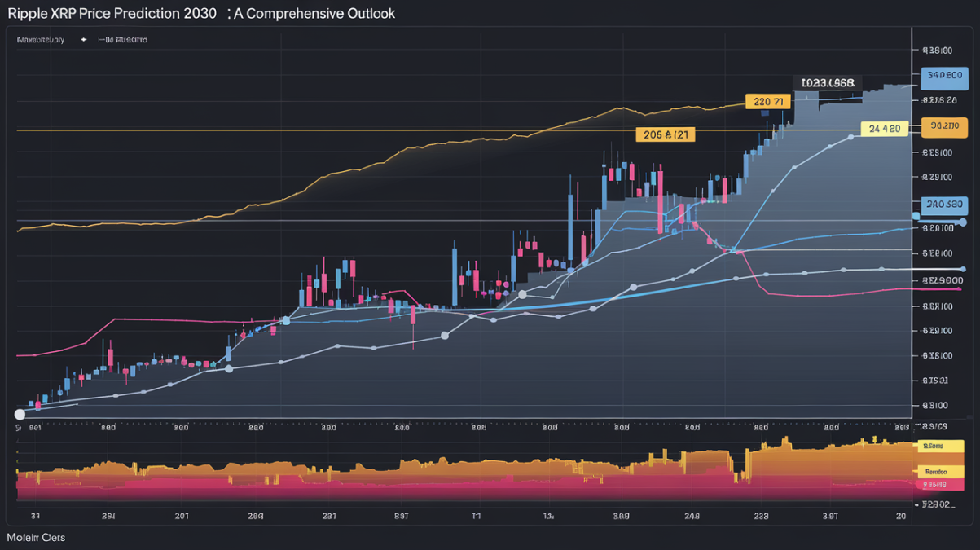980x550 pixels.
Task: Click the dark 1023.1968 tooltip label
Action: point(827,83)
